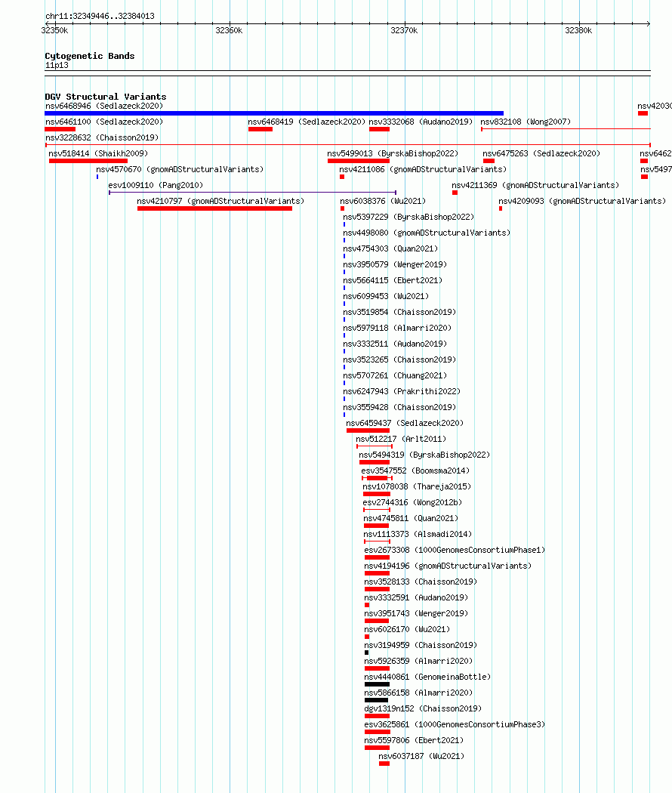
Task: Click nsv3332591 (Audano2019) label
Action: (x=415, y=598)
